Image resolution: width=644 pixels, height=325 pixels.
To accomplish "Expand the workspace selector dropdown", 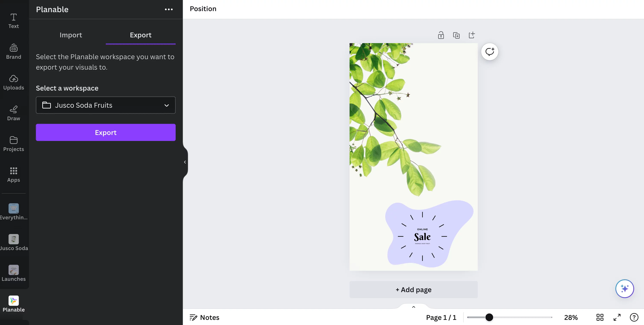I will click(x=106, y=105).
